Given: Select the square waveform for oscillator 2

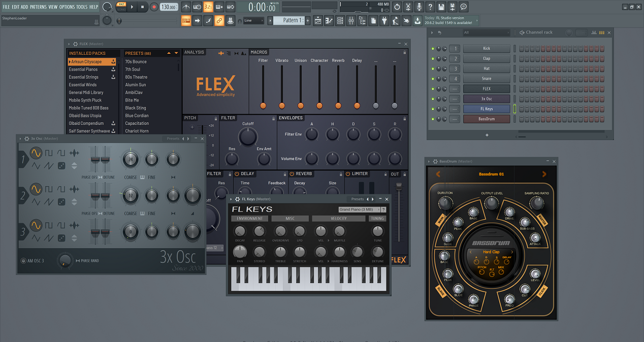Looking at the screenshot, I should coord(48,189).
